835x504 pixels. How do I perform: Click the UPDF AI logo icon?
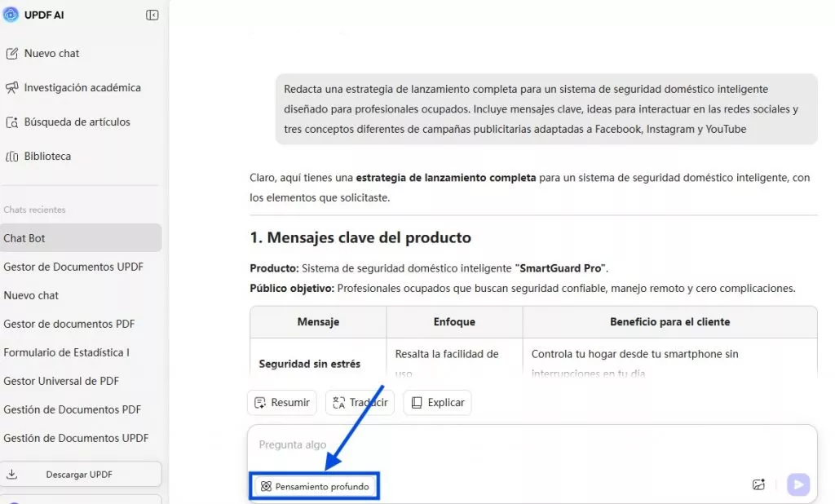click(11, 15)
